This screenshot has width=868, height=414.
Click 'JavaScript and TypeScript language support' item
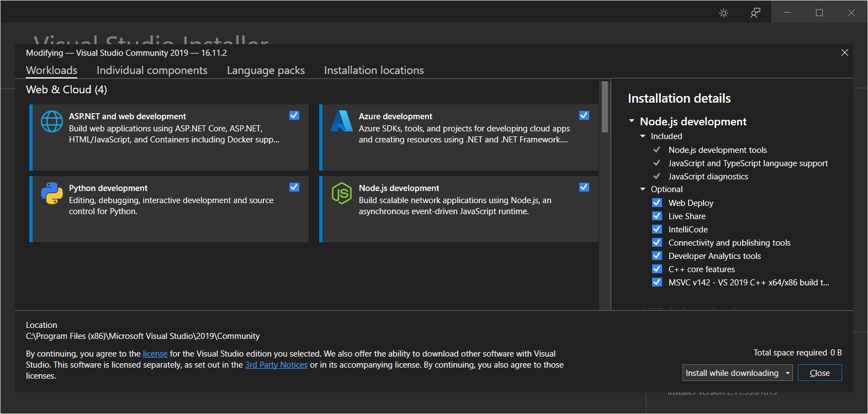[748, 163]
